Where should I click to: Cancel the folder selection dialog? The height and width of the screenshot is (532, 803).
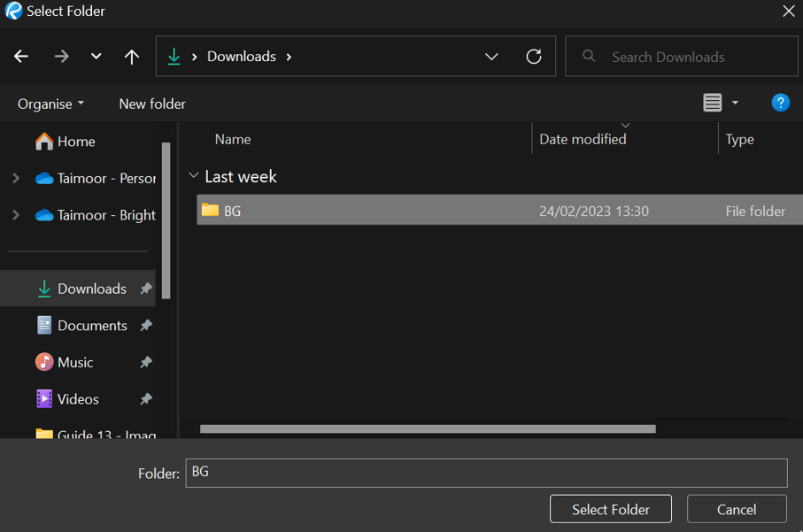tap(737, 509)
